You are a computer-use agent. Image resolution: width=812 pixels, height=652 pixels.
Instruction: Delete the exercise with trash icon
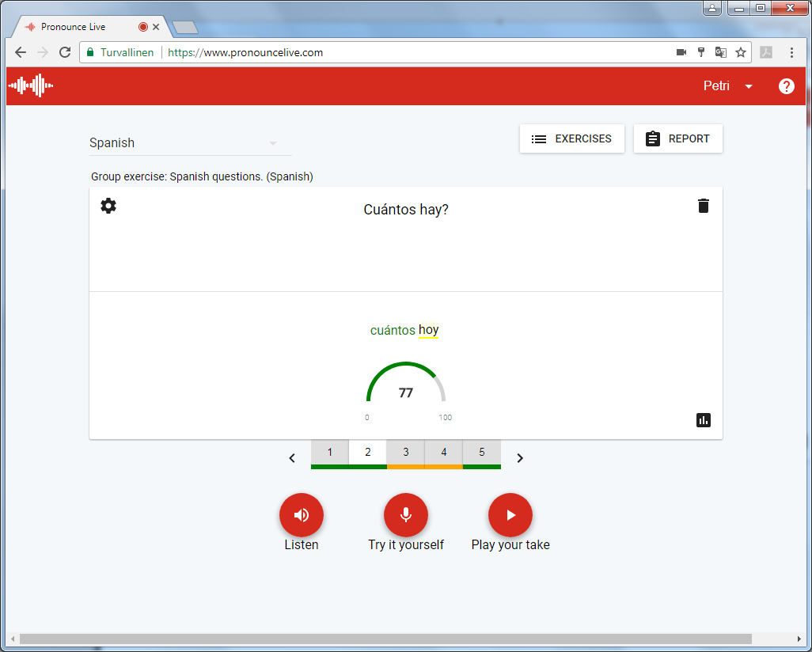click(703, 207)
